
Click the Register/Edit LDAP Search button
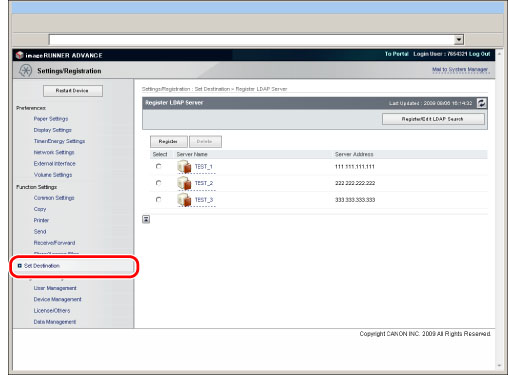click(433, 119)
